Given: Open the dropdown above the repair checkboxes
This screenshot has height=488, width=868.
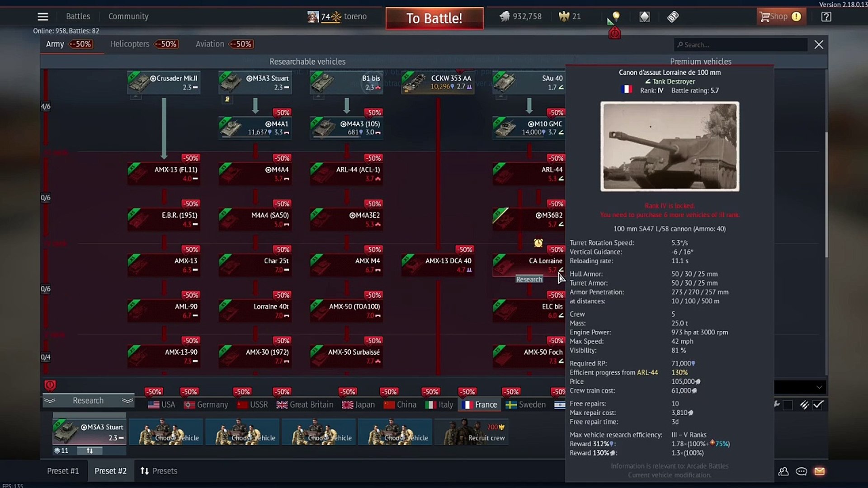Looking at the screenshot, I should click(x=800, y=387).
